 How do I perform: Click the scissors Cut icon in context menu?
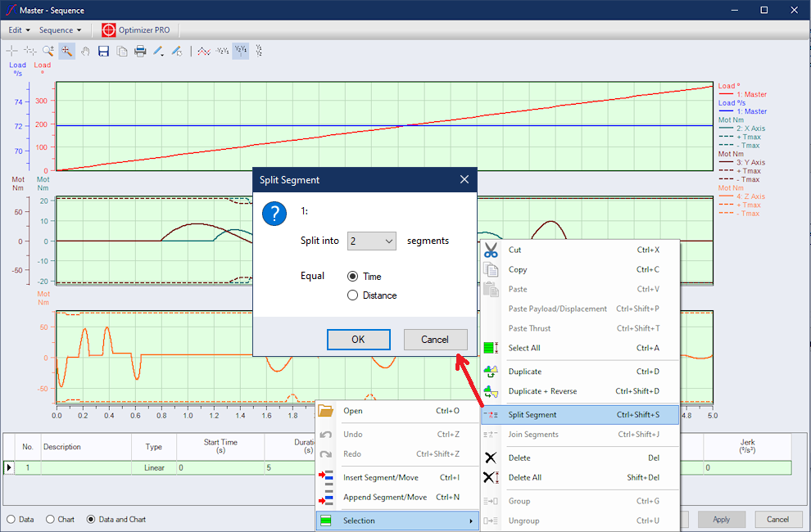pyautogui.click(x=491, y=250)
